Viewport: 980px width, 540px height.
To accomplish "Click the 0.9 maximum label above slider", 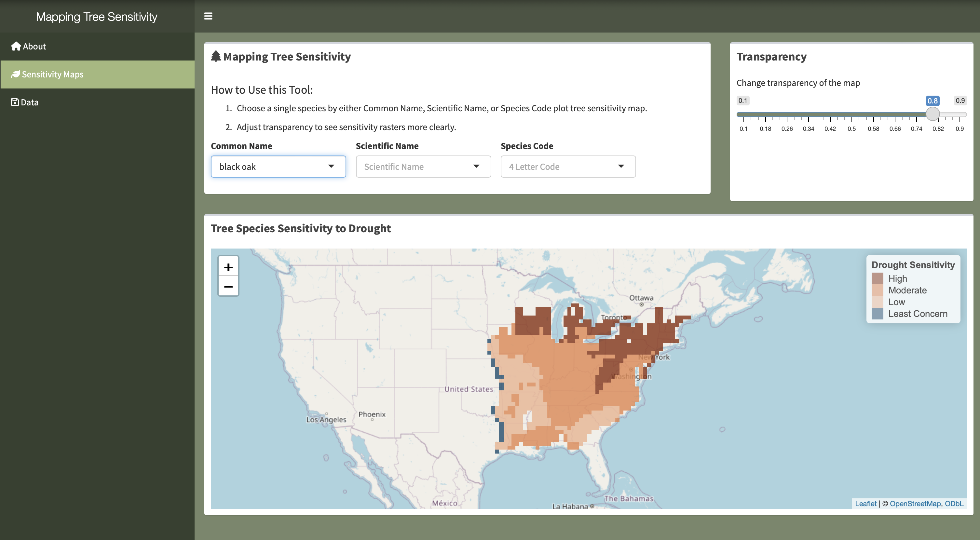I will (960, 101).
